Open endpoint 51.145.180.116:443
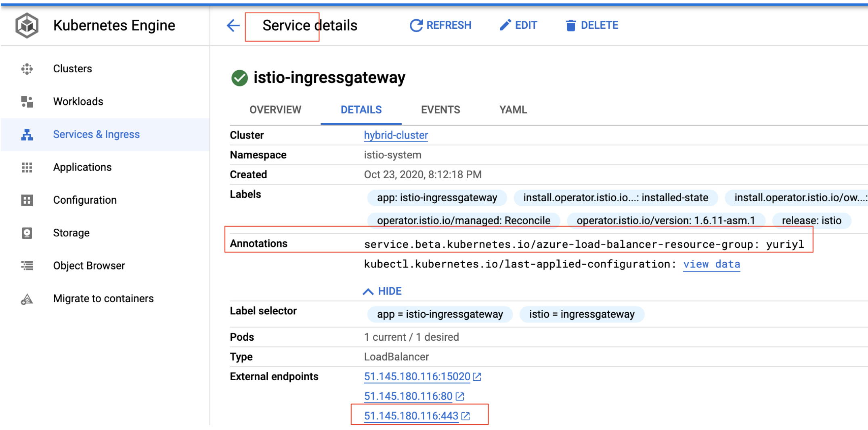 [x=411, y=416]
